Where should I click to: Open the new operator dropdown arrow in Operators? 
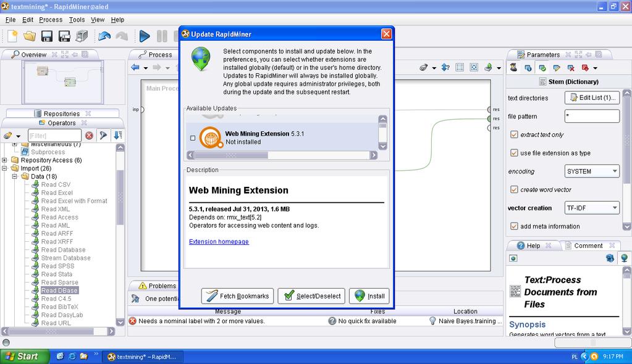pos(18,136)
